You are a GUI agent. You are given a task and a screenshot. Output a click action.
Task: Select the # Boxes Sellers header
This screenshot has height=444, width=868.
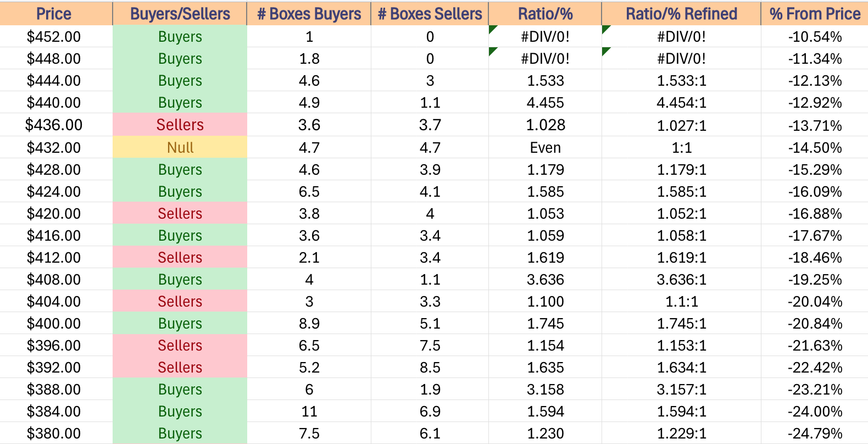click(430, 14)
